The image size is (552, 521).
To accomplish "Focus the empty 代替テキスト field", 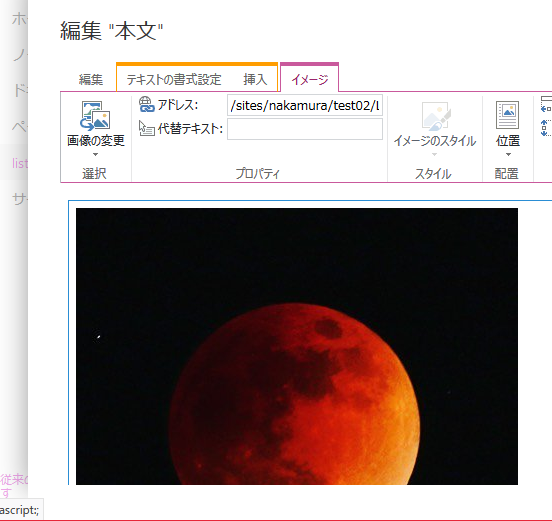I will point(305,129).
